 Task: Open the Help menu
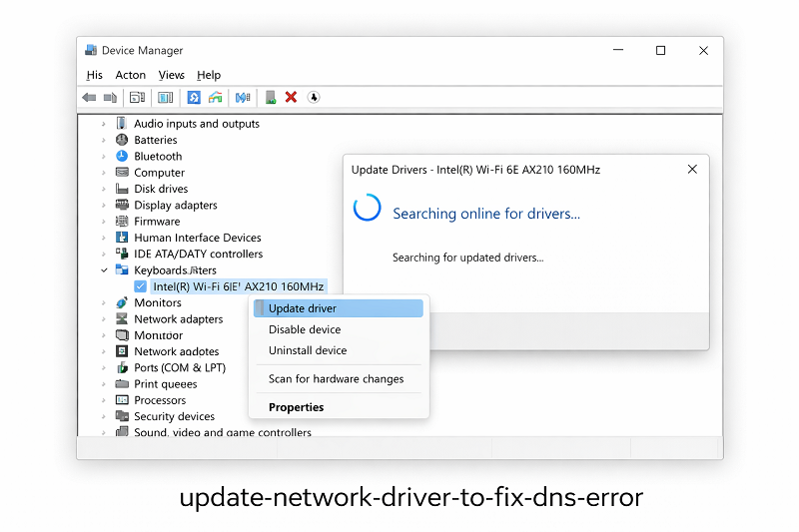[x=209, y=75]
